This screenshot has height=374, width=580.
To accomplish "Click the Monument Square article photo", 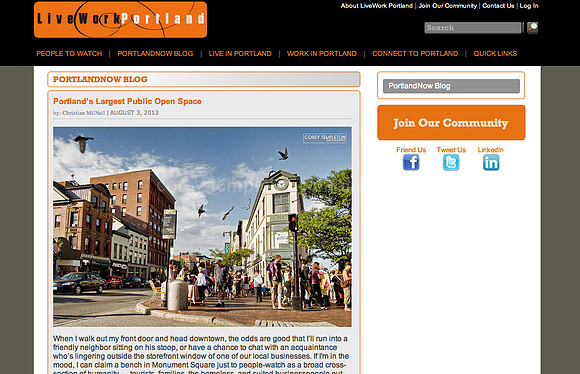I will pos(202,227).
